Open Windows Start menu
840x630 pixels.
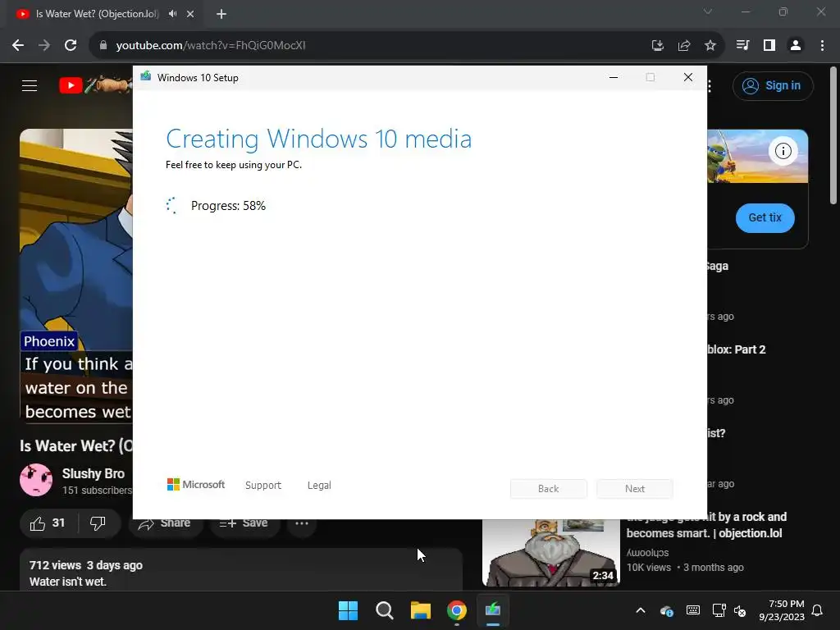coord(348,610)
